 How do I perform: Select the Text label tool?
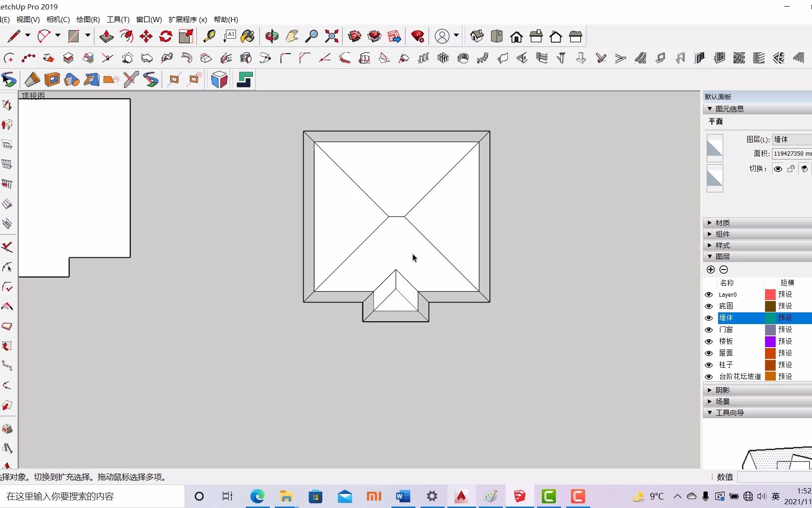[x=229, y=36]
